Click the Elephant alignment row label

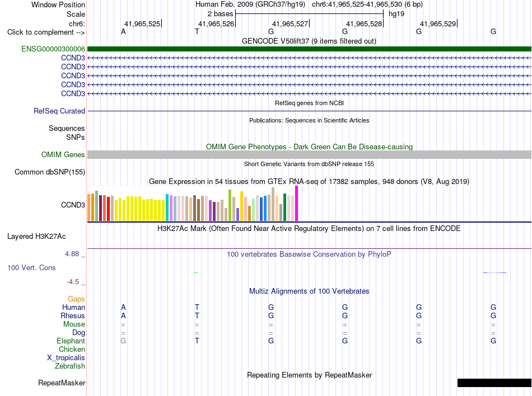71,341
